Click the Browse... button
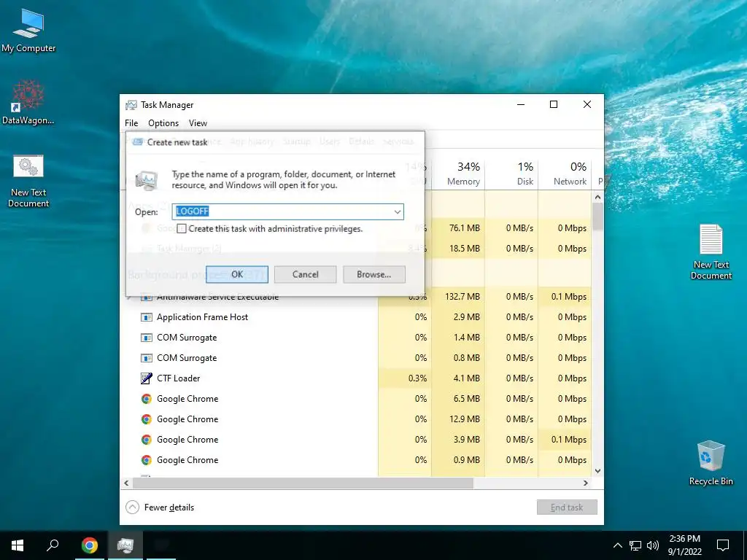The height and width of the screenshot is (560, 747). [x=374, y=274]
